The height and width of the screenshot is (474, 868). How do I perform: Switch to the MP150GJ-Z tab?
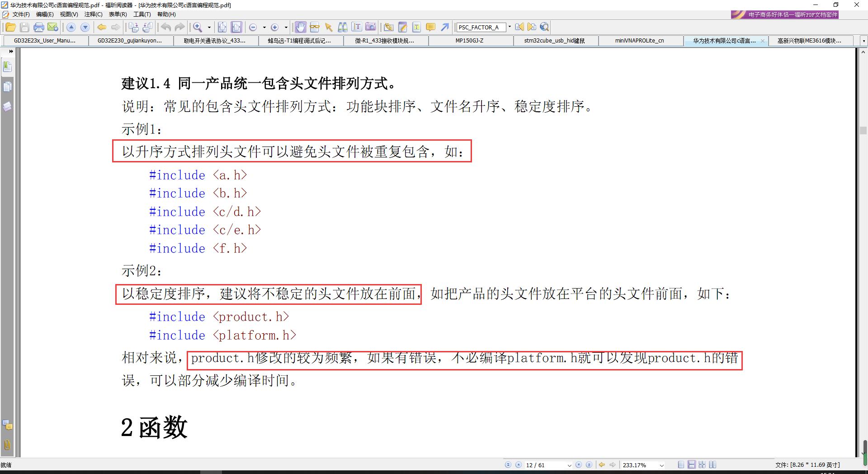(x=469, y=41)
